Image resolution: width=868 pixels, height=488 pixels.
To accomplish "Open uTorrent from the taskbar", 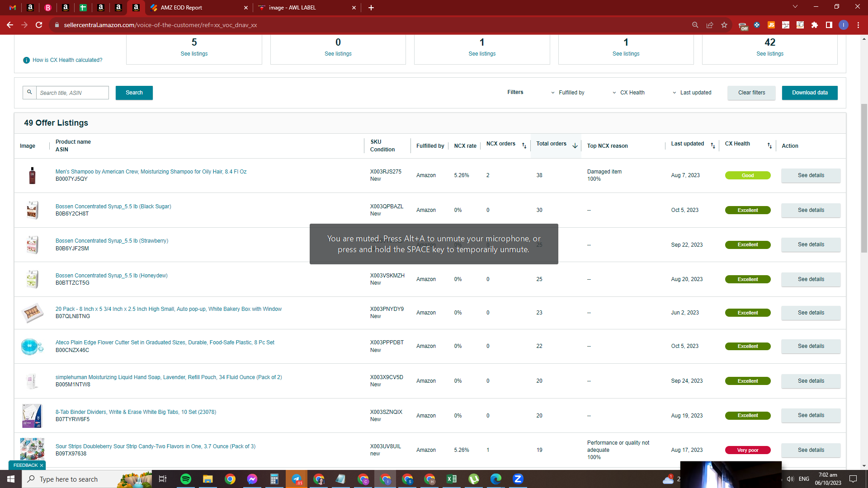I will (474, 479).
